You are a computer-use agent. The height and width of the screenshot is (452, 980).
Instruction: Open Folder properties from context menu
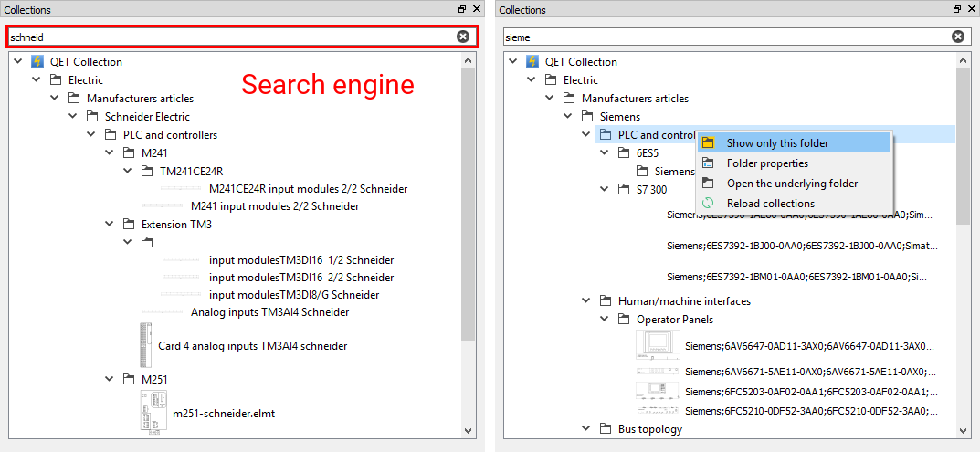793,163
